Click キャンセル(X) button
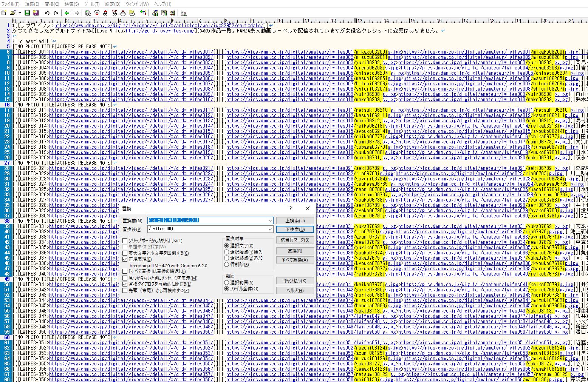The width and height of the screenshot is (588, 382). (295, 281)
